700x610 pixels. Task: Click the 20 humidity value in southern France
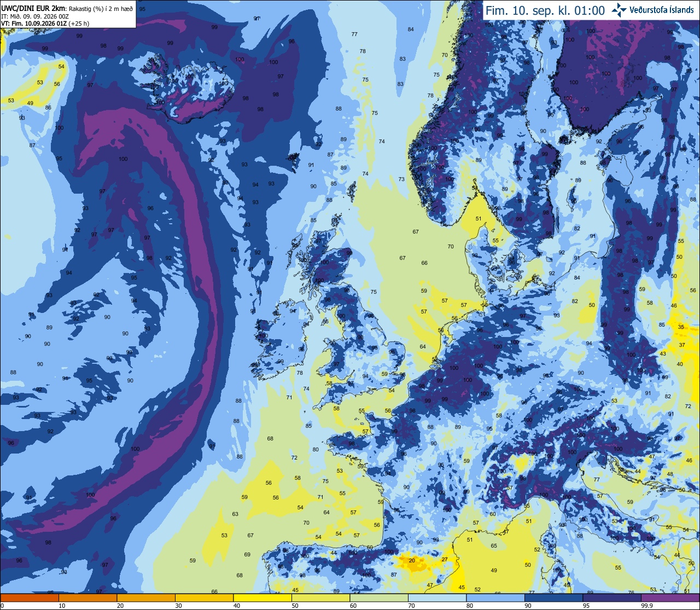point(412,560)
